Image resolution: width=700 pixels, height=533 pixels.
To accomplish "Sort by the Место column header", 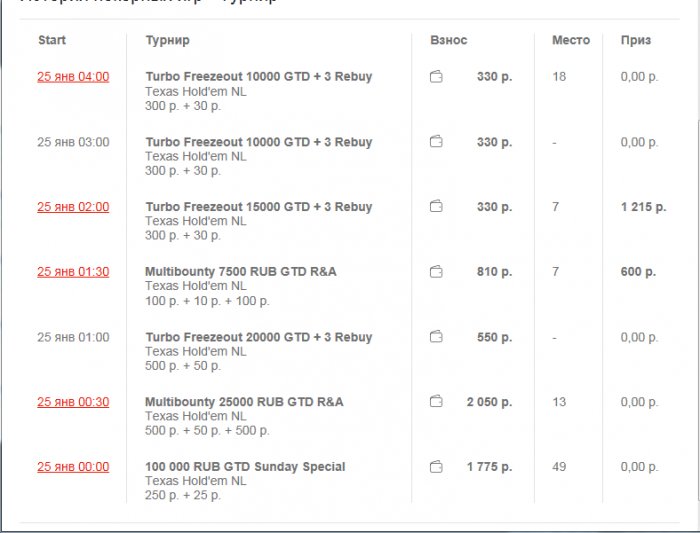I will click(x=571, y=41).
